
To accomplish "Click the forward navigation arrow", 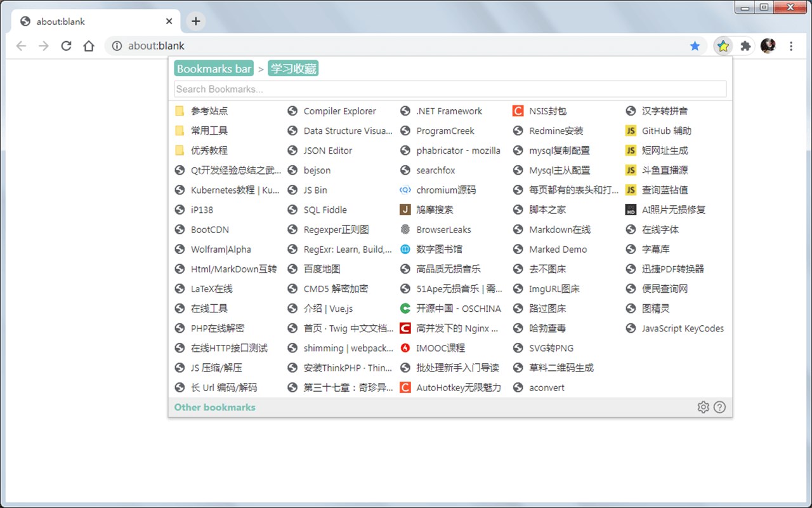I will click(43, 46).
